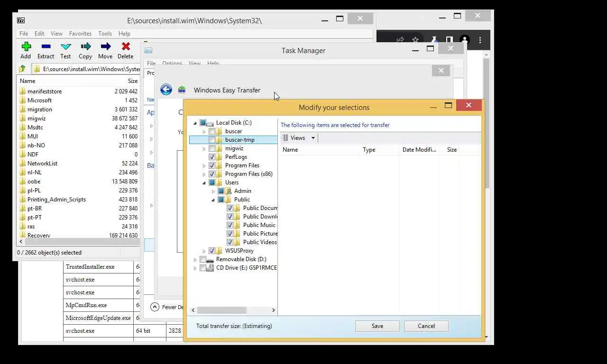The image size is (607, 364).
Task: Collapse the Public folder node
Action: point(213,200)
